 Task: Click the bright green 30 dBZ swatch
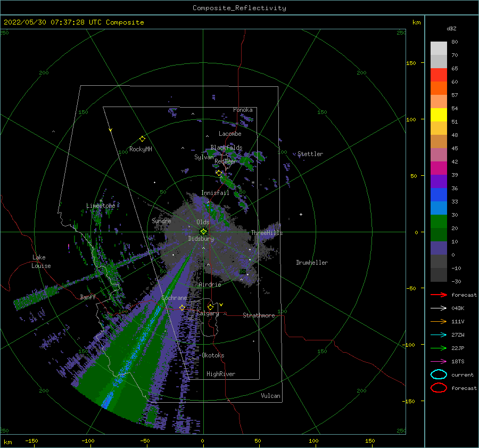coord(439,221)
